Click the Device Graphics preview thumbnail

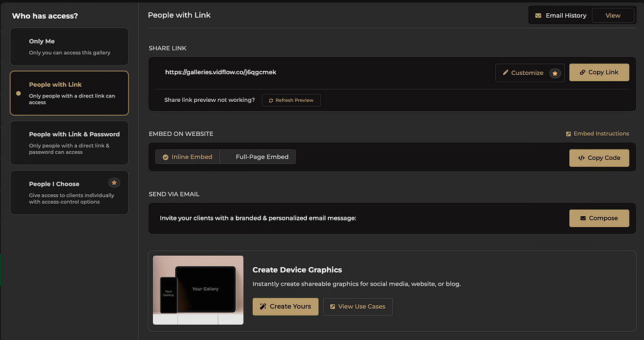[x=198, y=290]
